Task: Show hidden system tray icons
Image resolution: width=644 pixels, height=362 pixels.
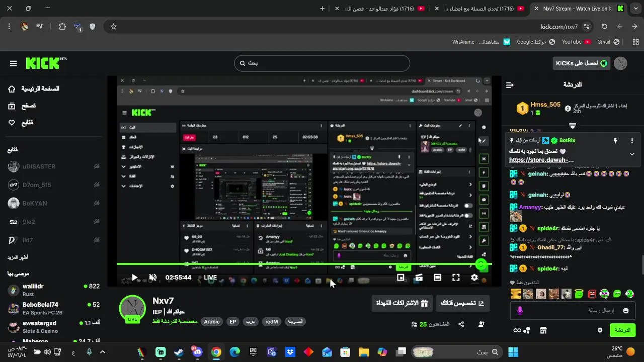Action: point(102,352)
